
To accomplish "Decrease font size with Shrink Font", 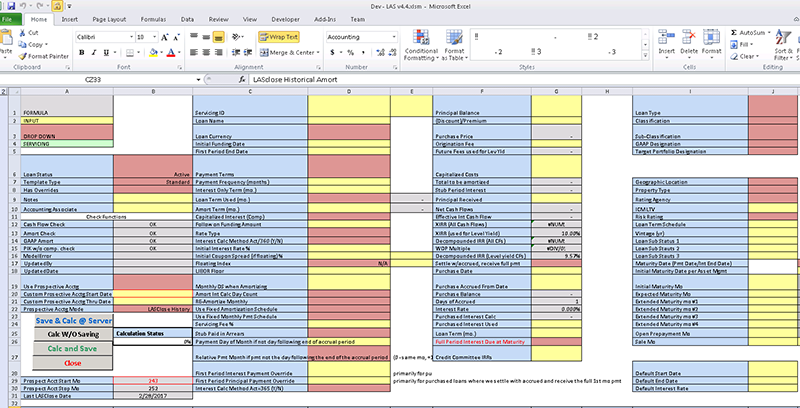I will pos(176,37).
